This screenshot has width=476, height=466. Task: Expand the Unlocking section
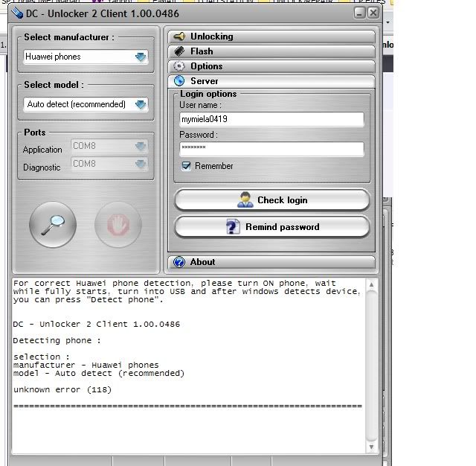tap(271, 36)
